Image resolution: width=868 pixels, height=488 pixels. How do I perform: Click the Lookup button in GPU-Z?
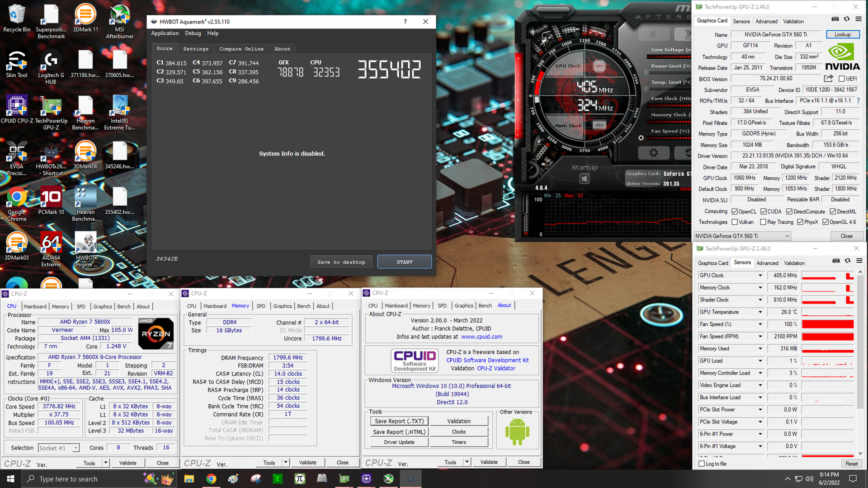pos(843,34)
